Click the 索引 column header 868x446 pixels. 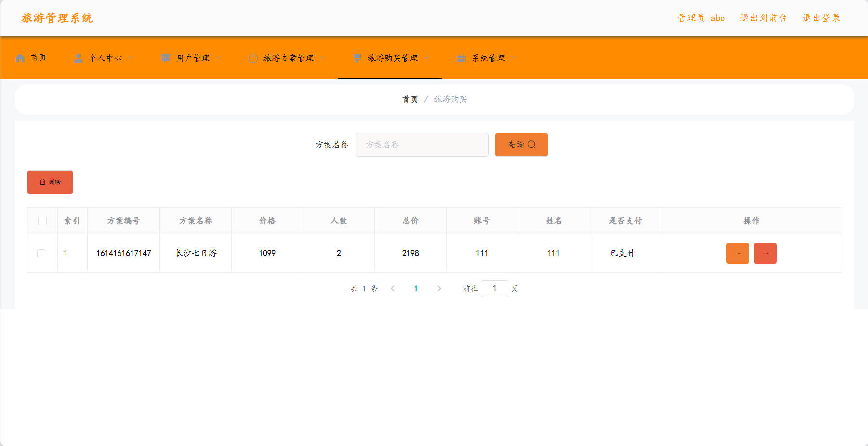coord(72,221)
